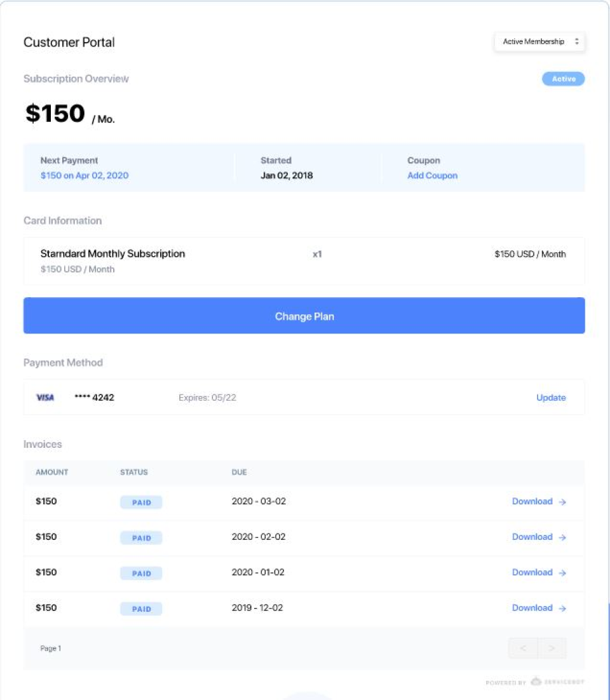This screenshot has width=610, height=700.
Task: Open the Active Membership dropdown
Action: [539, 42]
